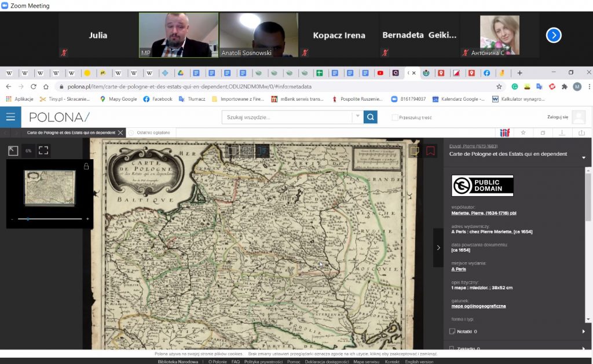This screenshot has height=364, width=593.
Task: Click the POLONA logo
Action: [59, 117]
